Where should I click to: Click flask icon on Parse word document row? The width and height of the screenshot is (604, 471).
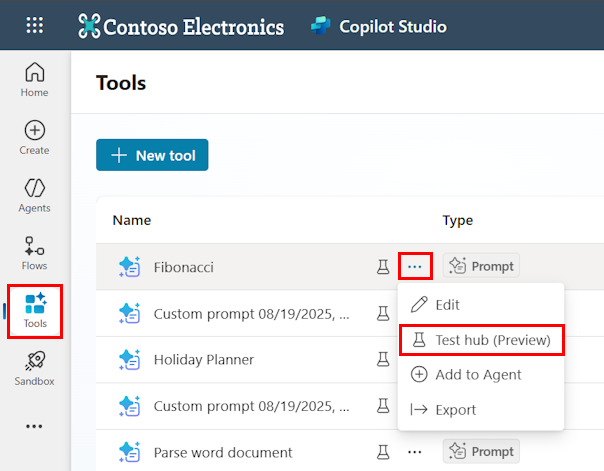(381, 452)
